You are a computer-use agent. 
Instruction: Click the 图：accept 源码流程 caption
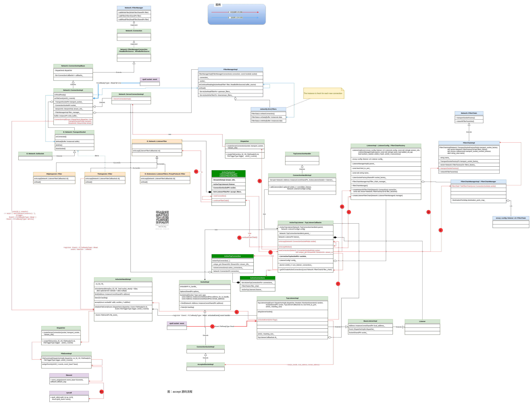180,391
